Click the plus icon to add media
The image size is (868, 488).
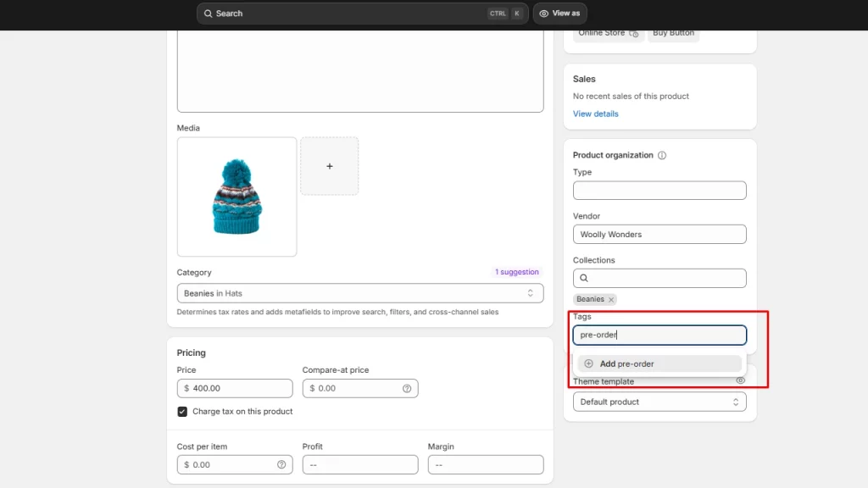click(x=330, y=166)
